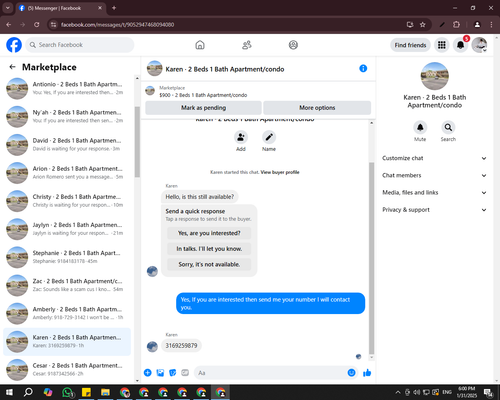
Task: Open Stephanie conversation
Action: click(x=67, y=257)
